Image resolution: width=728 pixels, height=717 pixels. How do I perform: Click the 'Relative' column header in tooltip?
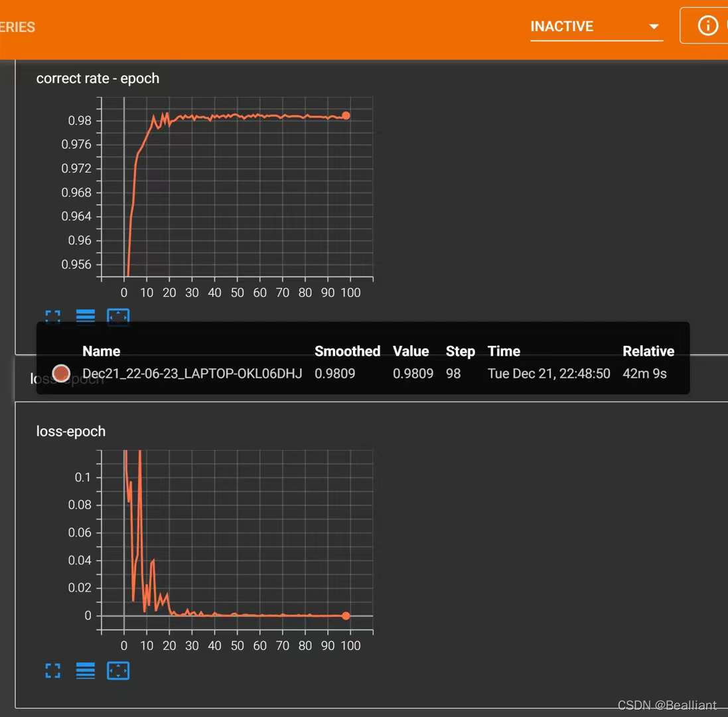click(x=648, y=351)
